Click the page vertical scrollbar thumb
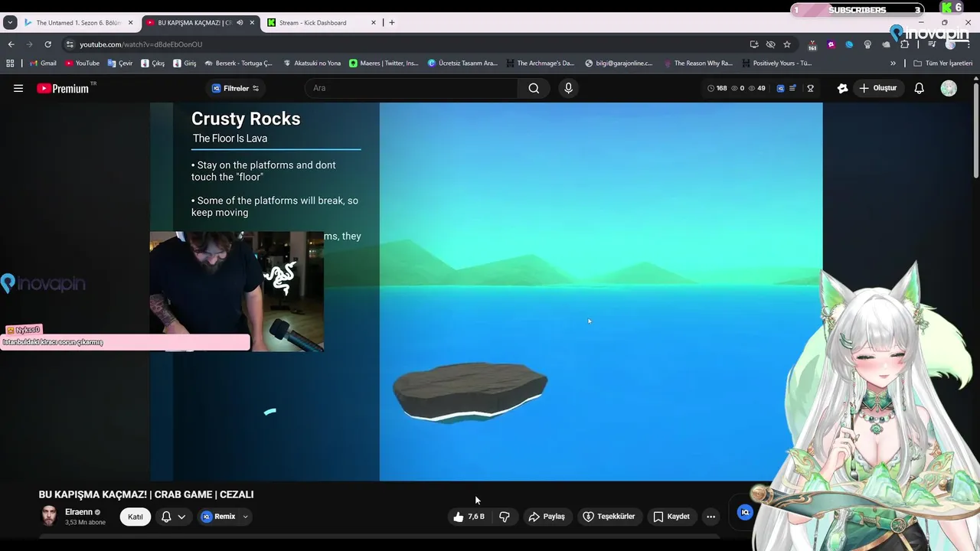This screenshot has height=551, width=980. tap(975, 130)
